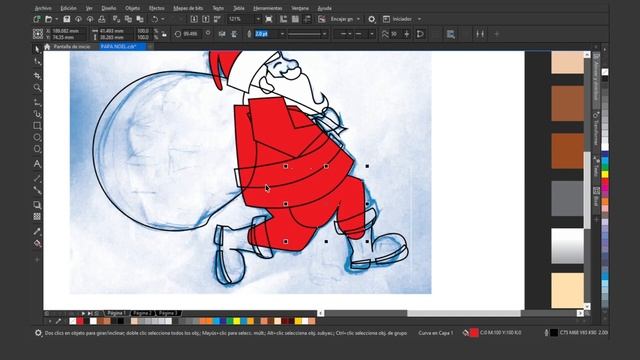This screenshot has height=360, width=640.
Task: Pick the gray swatch in side palette
Action: click(567, 198)
